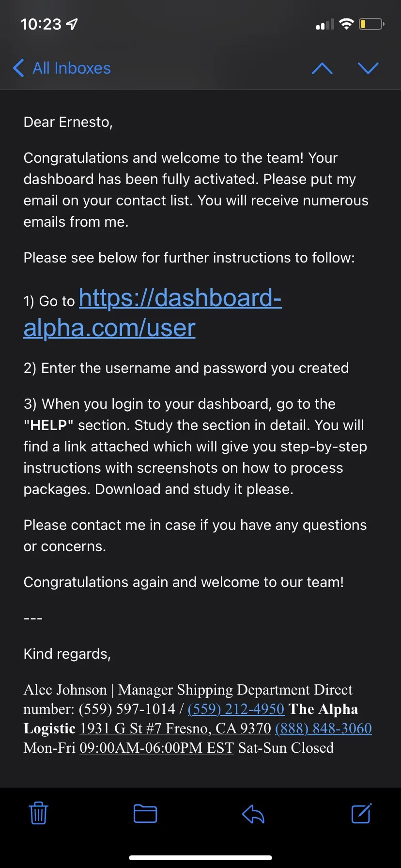This screenshot has height=868, width=401.
Task: Call the (559) 212-4950 number
Action: coord(236,709)
